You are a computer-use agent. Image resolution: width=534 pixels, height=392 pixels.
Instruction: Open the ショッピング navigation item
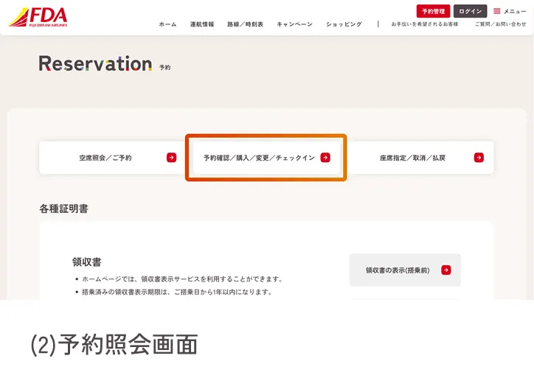click(x=344, y=24)
